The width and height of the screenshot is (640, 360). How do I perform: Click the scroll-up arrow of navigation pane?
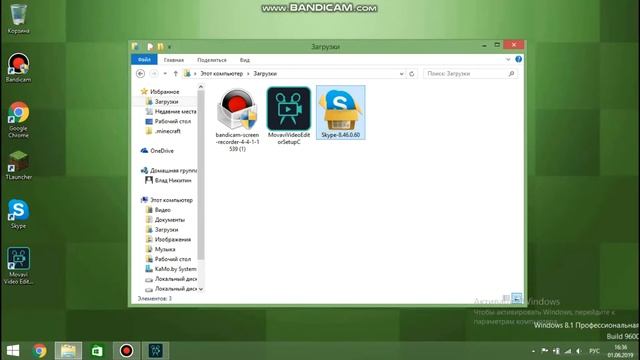[x=200, y=87]
